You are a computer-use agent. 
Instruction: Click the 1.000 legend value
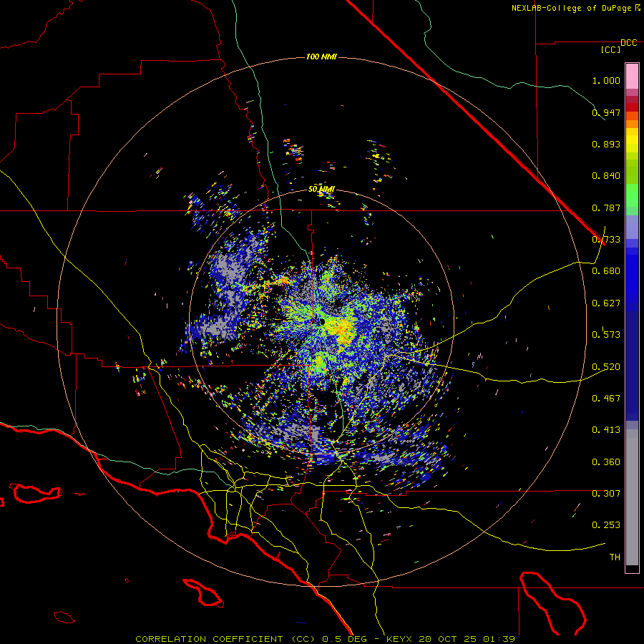(606, 80)
